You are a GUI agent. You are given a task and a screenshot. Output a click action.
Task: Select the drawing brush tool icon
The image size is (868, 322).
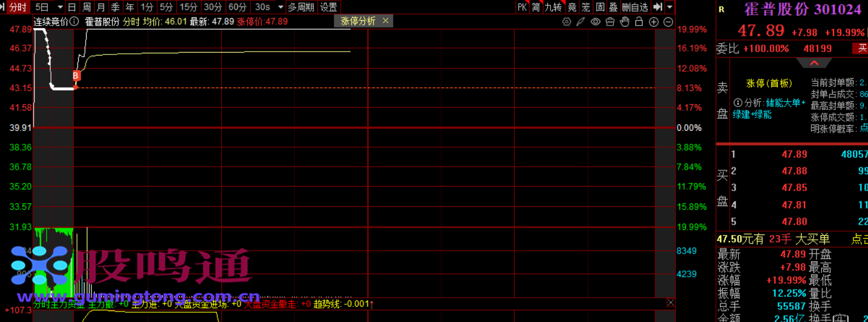[581, 22]
